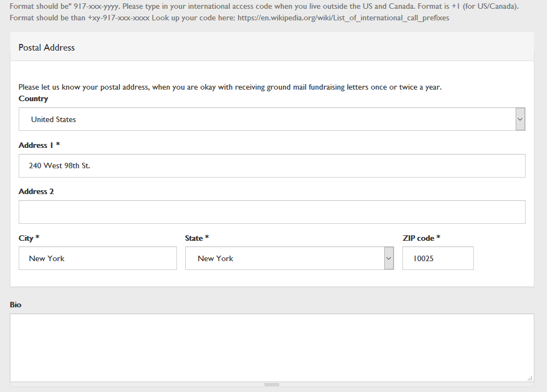Click the Postal Address section header

(x=47, y=47)
